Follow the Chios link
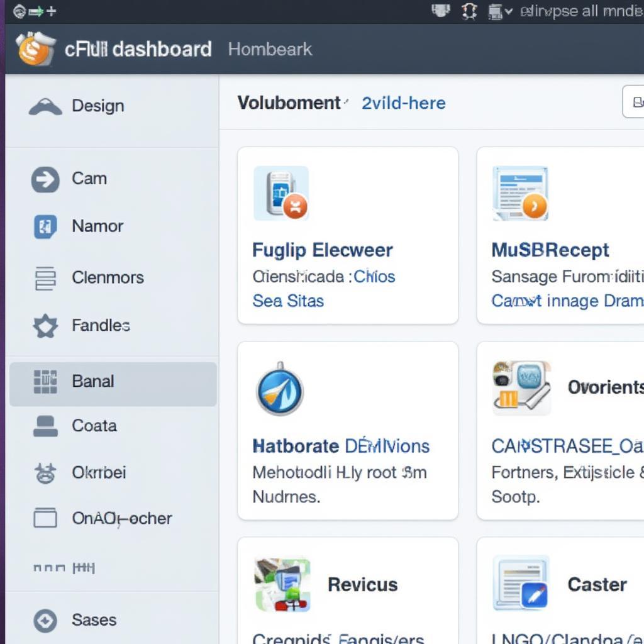644x644 pixels. click(x=375, y=277)
